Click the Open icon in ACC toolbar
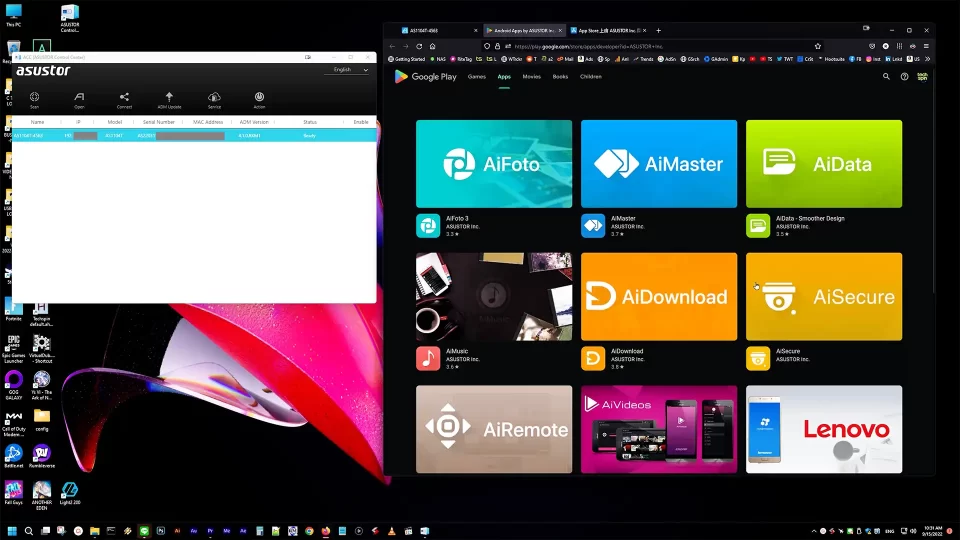Image resolution: width=960 pixels, height=540 pixels. coord(79,98)
